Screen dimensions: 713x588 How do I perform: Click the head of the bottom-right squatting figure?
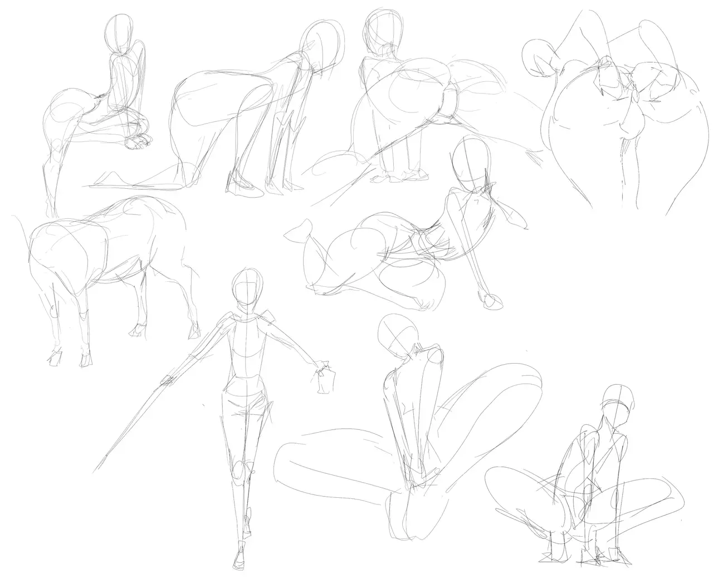[617, 404]
